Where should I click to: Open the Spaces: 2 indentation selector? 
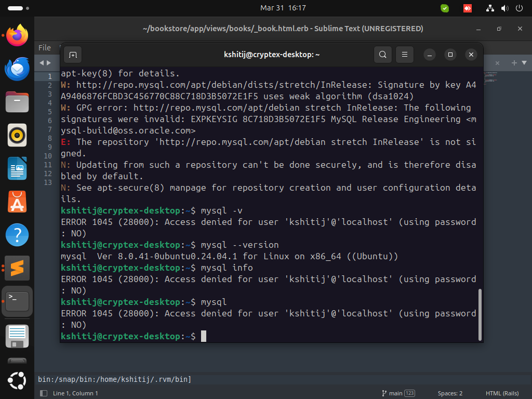[450, 393]
